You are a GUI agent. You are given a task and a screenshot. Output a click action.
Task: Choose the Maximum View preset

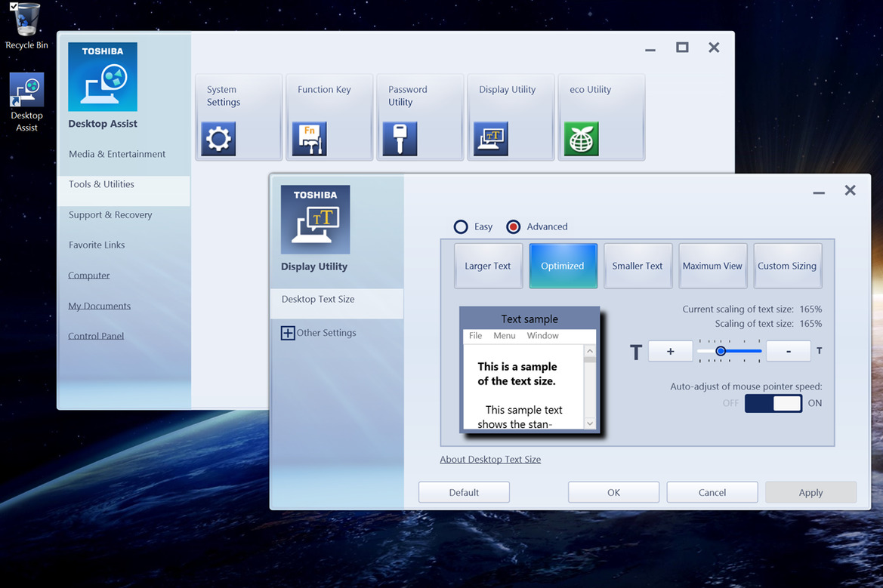pyautogui.click(x=713, y=266)
